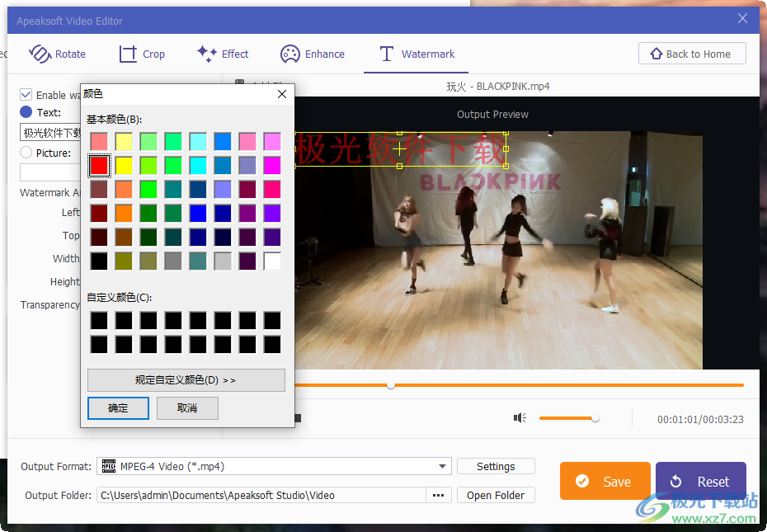Choose the pure blue basic color swatch
Image resolution: width=767 pixels, height=532 pixels.
(198, 214)
